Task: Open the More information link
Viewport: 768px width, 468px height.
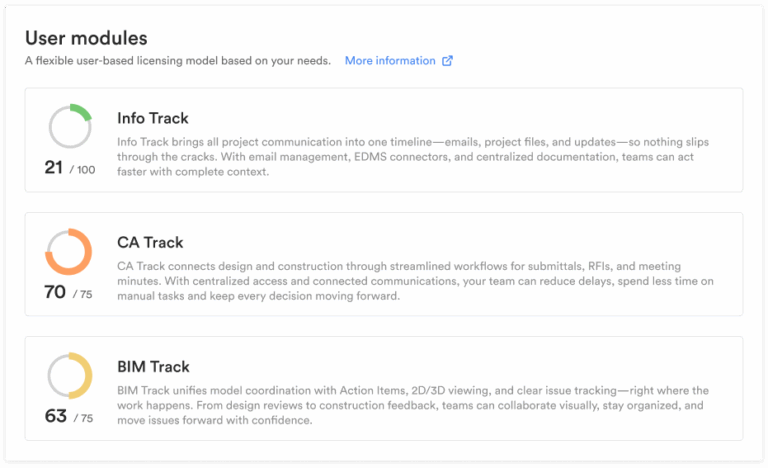Action: pos(390,61)
